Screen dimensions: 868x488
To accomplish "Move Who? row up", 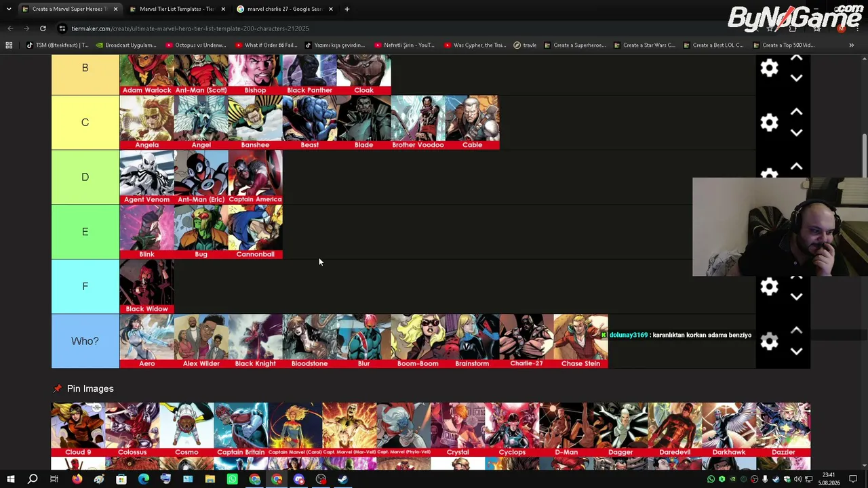I will coord(797,331).
